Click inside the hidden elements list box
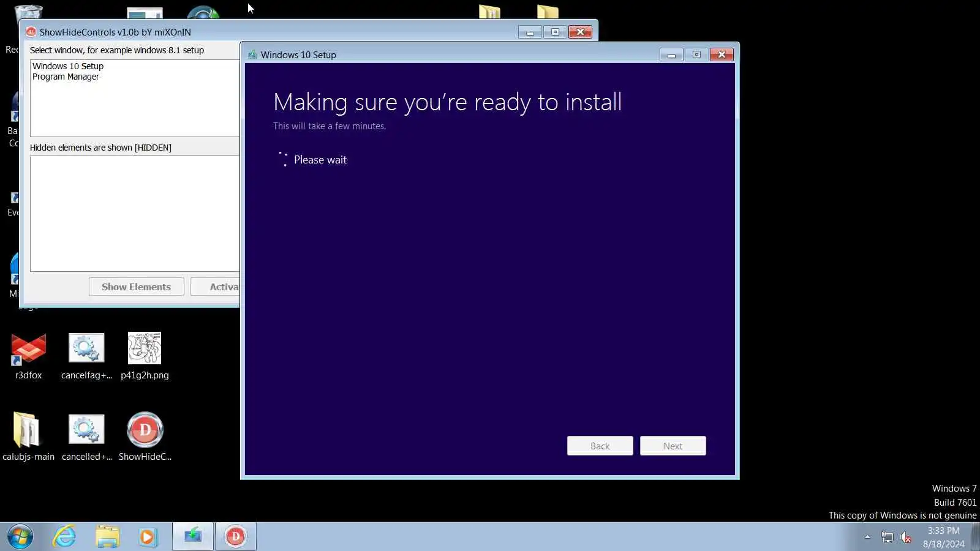 point(135,214)
